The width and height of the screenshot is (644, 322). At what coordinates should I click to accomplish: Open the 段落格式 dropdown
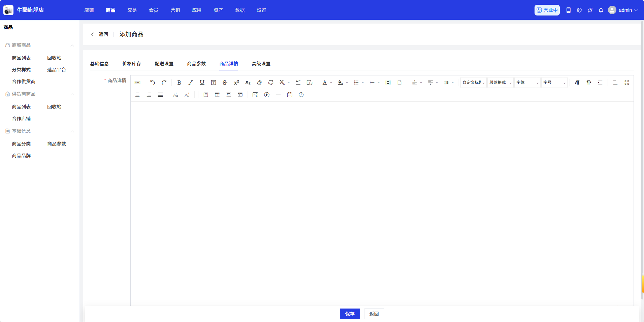tap(500, 83)
